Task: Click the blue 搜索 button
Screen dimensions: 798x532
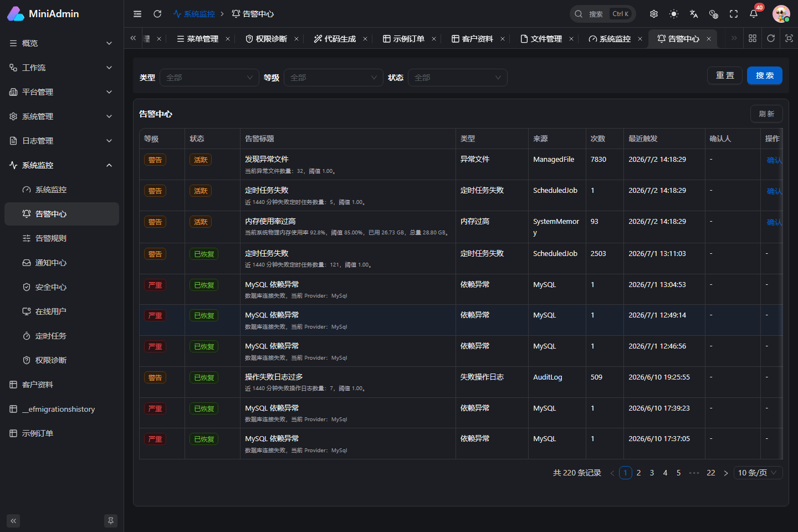Action: [765, 75]
